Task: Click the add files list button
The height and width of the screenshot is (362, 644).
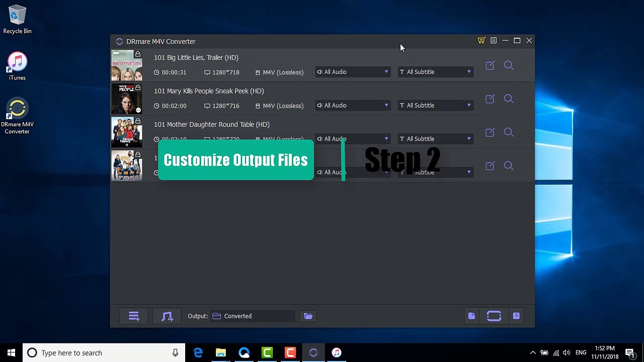Action: coord(133,316)
